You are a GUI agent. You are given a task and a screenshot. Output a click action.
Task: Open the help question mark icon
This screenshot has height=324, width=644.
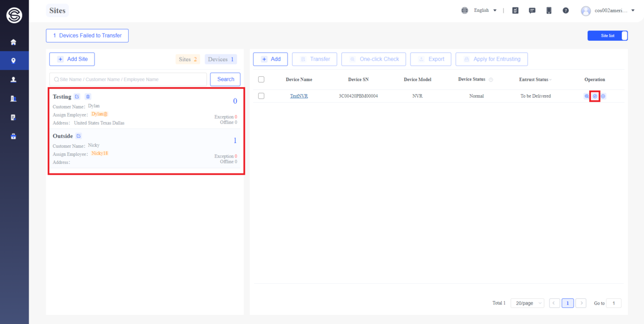pyautogui.click(x=566, y=10)
